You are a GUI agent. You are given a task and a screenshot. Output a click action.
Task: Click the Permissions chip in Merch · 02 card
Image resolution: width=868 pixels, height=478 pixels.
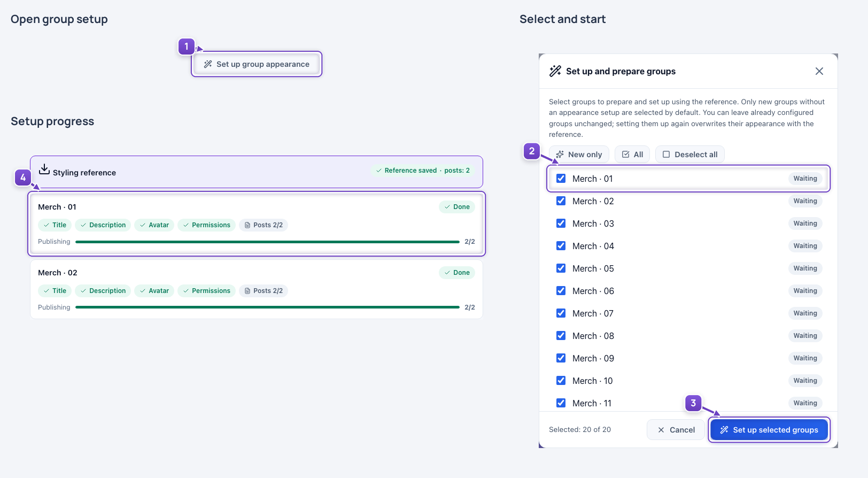(206, 291)
